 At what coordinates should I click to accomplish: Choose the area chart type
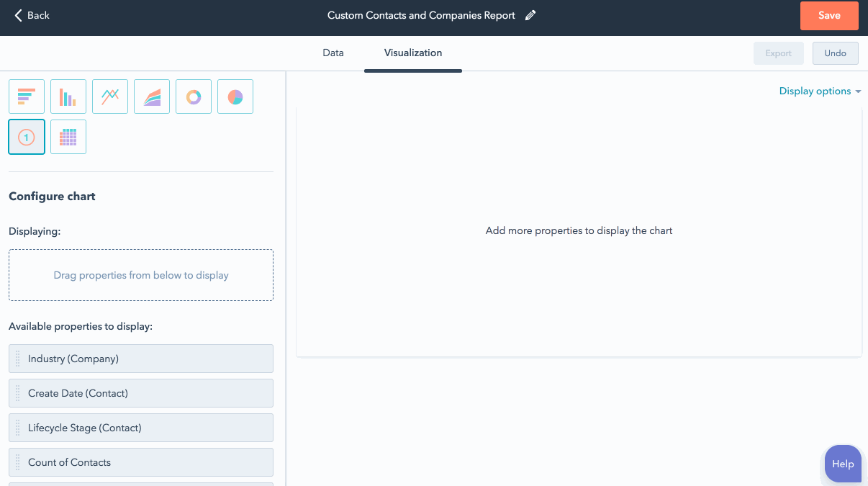[152, 96]
